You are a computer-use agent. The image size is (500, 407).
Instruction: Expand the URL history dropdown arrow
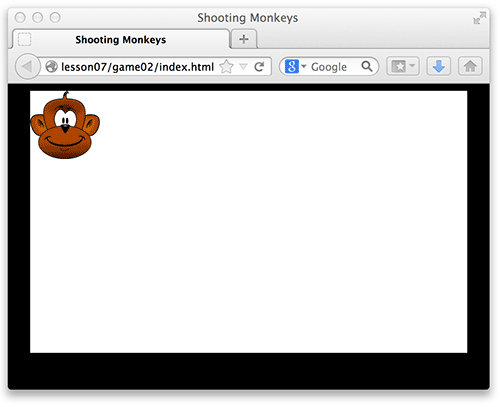point(244,67)
